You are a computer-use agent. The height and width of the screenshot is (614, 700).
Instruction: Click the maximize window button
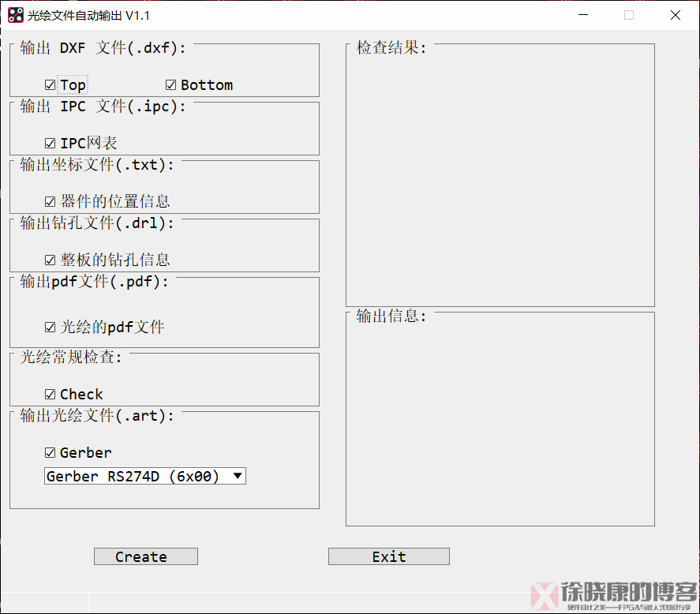(629, 15)
